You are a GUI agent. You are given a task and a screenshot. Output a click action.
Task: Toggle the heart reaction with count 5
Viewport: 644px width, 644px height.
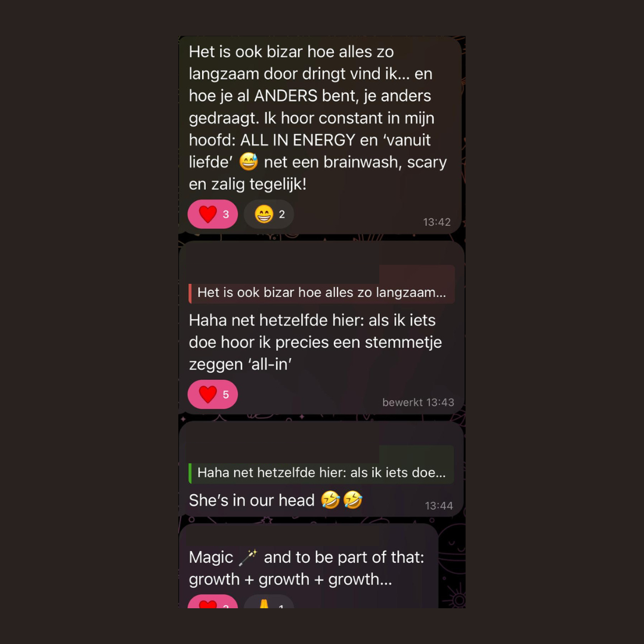212,394
